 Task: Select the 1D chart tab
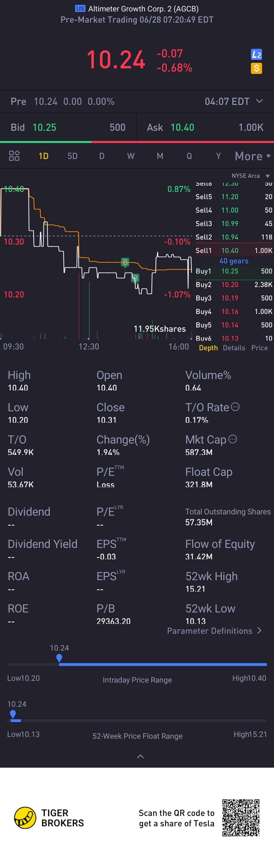(43, 156)
